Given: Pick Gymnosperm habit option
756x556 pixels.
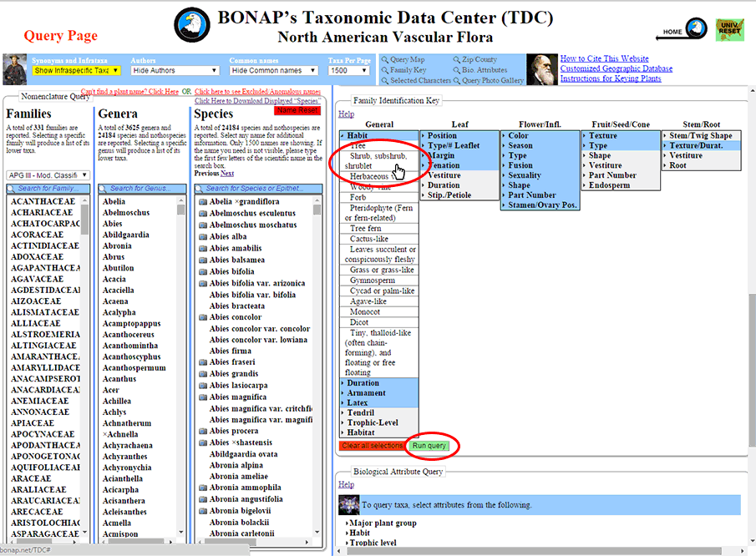Looking at the screenshot, I should [x=379, y=281].
